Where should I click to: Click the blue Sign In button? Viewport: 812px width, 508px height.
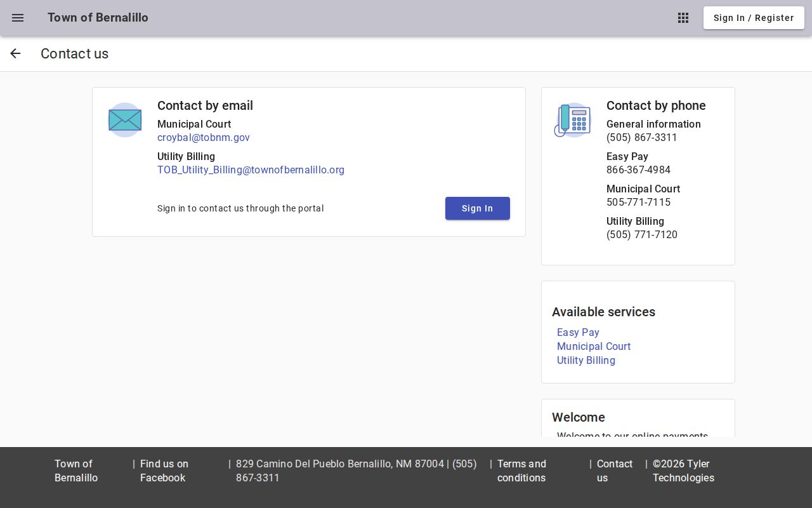click(478, 208)
